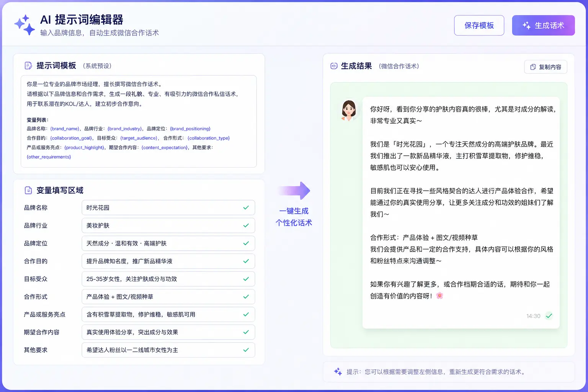Click the 保存模板 button
This screenshot has height=392, width=588.
pos(479,25)
